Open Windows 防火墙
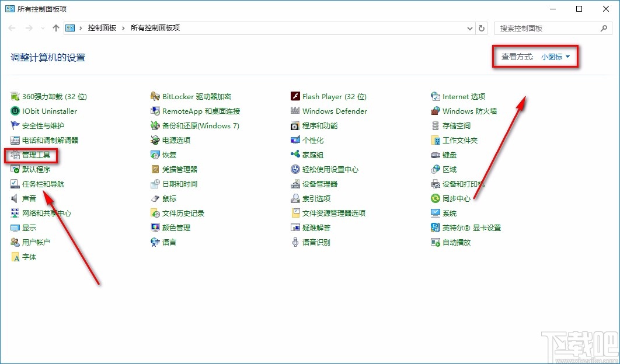The image size is (620, 364). [x=465, y=111]
